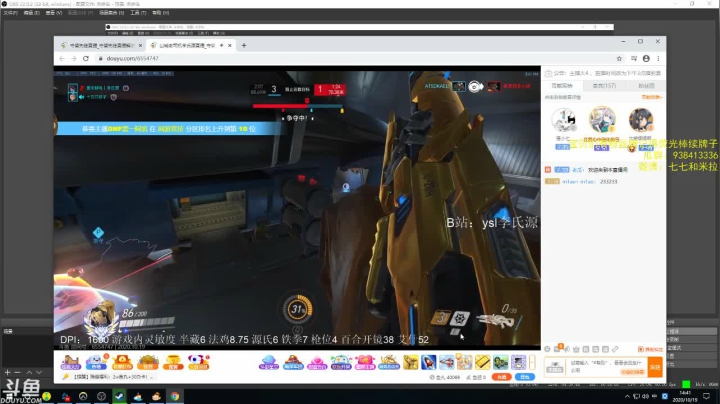Open the Windows notification center

[706, 396]
